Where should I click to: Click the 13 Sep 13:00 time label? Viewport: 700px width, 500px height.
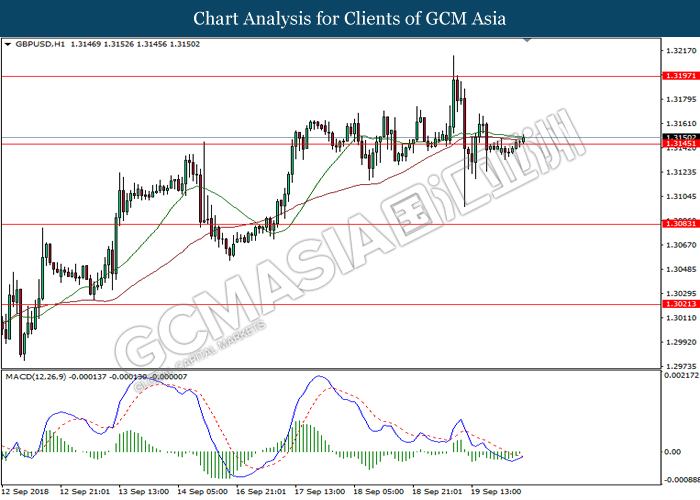pos(143,492)
